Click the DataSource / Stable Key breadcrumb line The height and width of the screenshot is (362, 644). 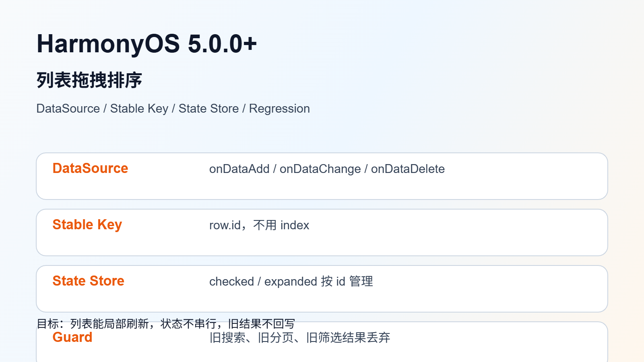[173, 109]
